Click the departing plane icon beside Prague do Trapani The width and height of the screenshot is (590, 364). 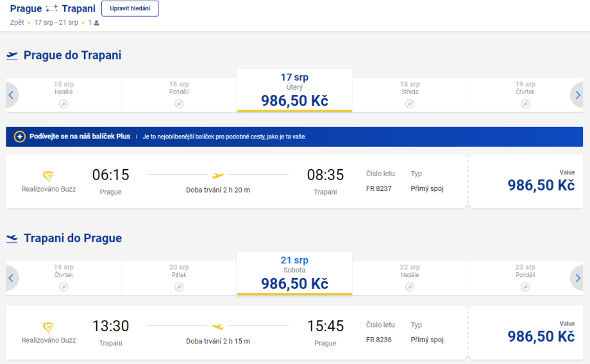tap(12, 56)
